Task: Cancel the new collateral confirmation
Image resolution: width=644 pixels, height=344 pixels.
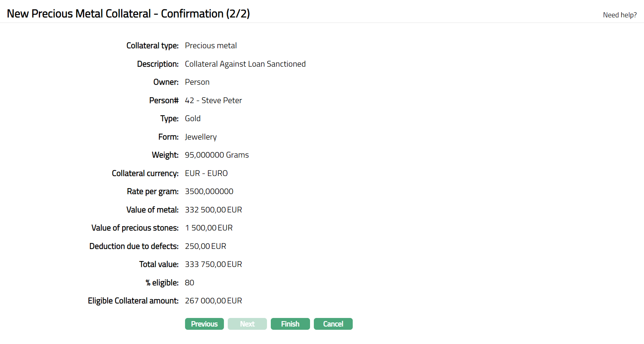Action: coord(333,324)
